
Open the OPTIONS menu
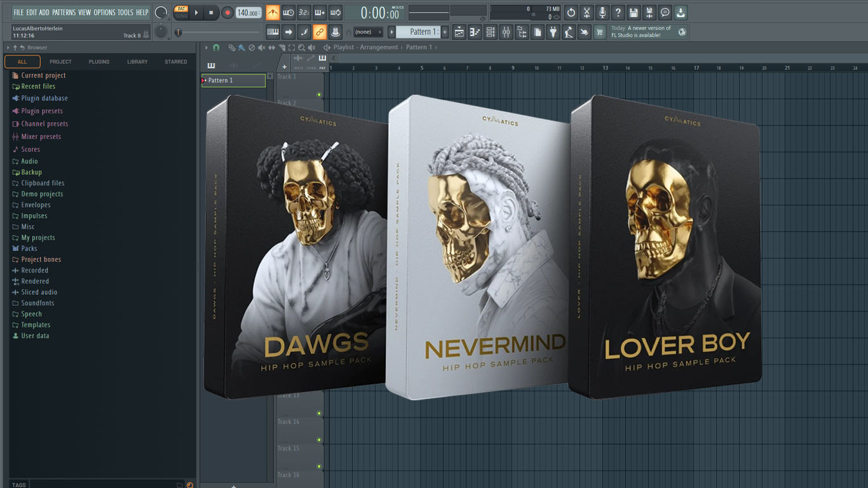[x=105, y=12]
